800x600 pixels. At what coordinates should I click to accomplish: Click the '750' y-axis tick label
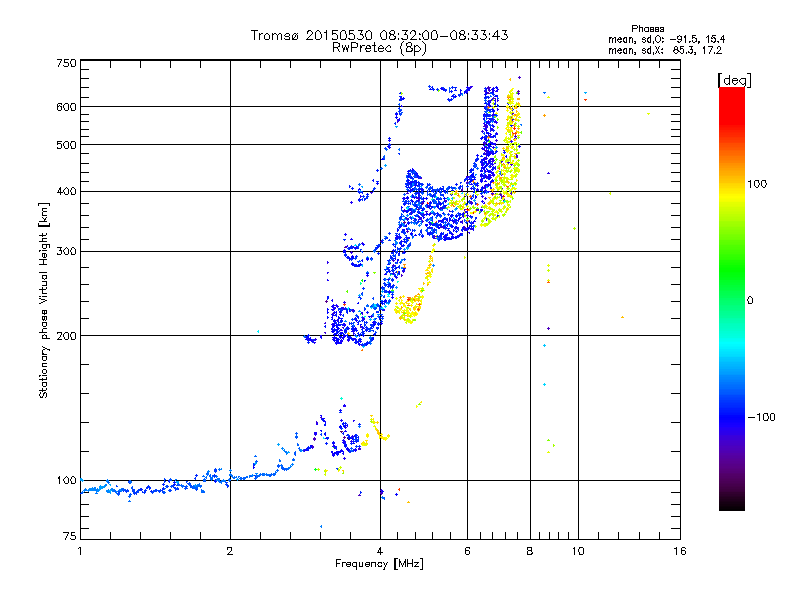point(66,63)
